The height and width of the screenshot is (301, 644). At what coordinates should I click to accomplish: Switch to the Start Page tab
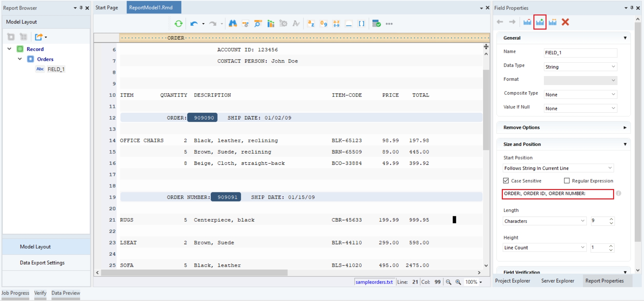[x=107, y=7]
